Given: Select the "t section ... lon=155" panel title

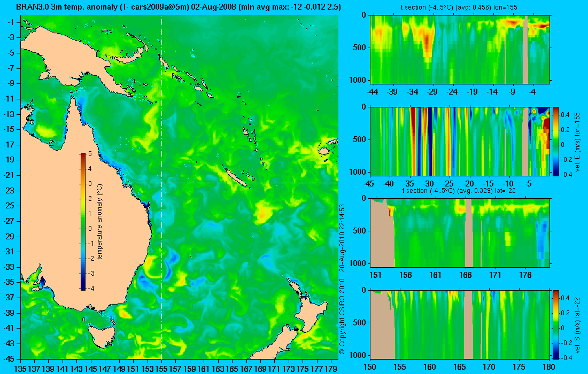Looking at the screenshot, I should tap(459, 7).
